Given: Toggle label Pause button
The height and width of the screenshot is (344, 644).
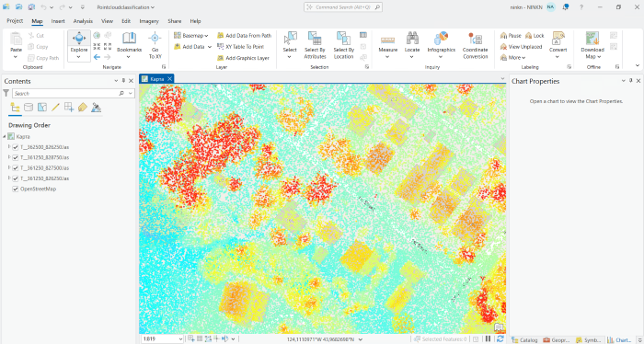Looking at the screenshot, I should [x=511, y=36].
